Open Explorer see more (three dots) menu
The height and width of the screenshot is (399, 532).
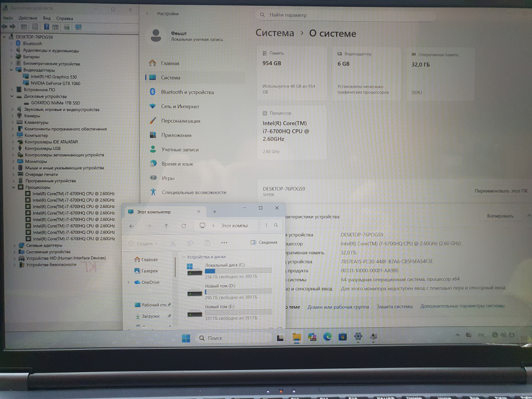224,243
